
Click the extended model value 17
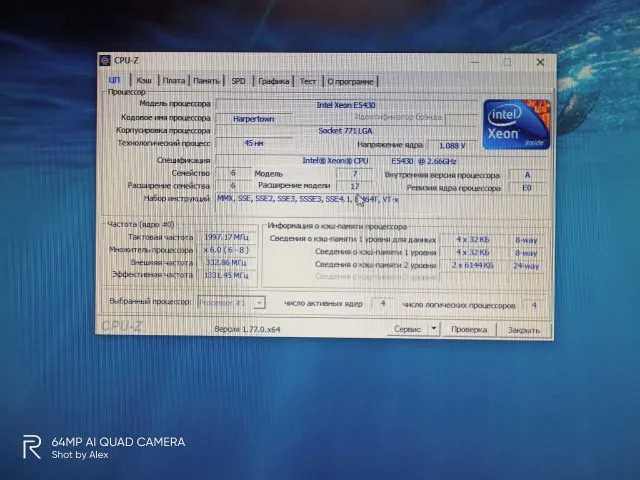354,186
